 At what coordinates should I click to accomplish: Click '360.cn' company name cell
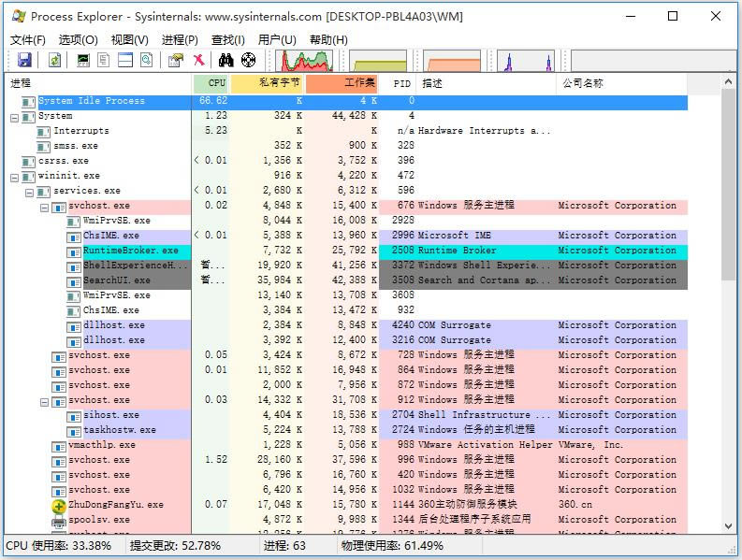coord(575,505)
